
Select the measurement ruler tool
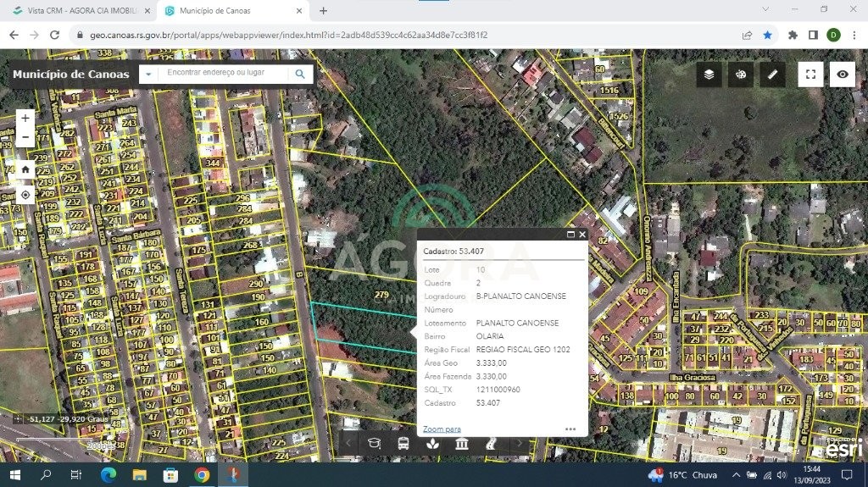click(x=772, y=75)
